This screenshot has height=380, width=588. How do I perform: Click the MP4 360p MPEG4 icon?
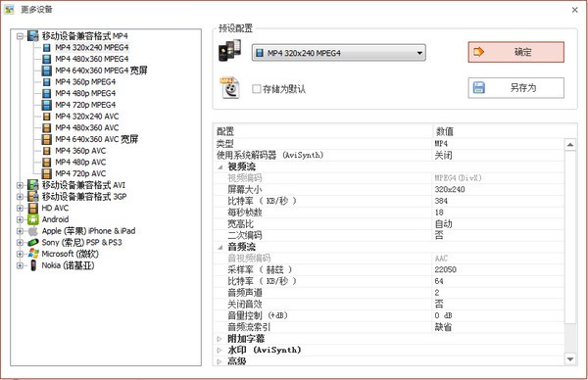coord(46,82)
